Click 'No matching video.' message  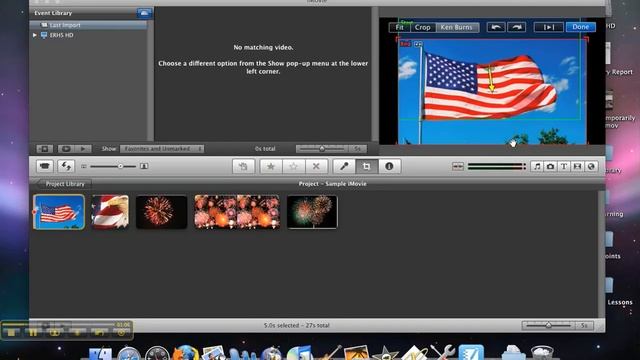[263, 47]
